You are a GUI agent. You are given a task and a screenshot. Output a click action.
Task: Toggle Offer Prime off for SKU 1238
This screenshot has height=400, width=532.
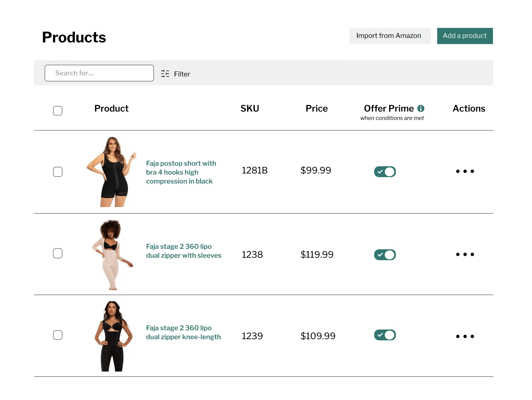pos(385,254)
